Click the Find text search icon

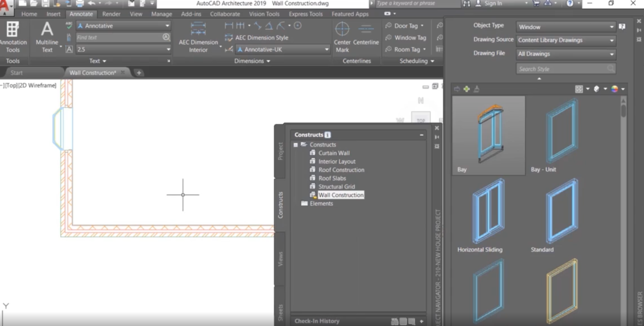pos(166,37)
